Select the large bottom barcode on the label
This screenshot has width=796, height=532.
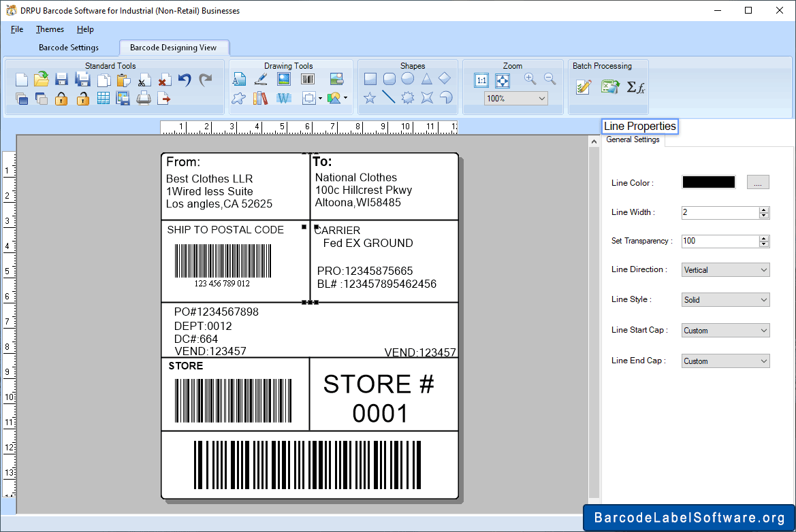307,465
